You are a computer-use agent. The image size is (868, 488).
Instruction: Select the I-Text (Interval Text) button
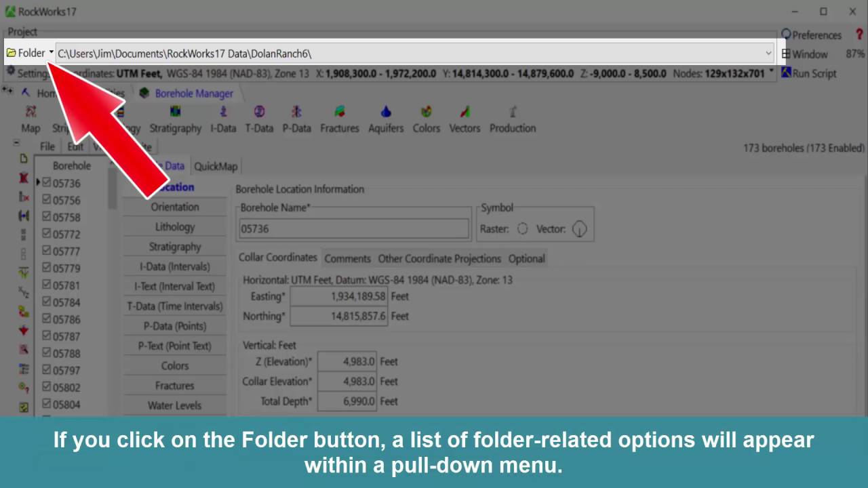(x=175, y=286)
